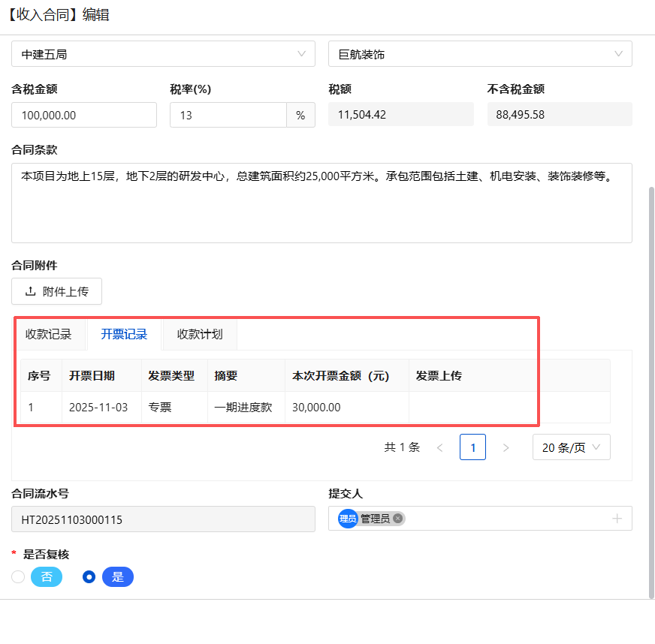
Task: Click the 管理员 avatar icon
Action: (x=347, y=518)
